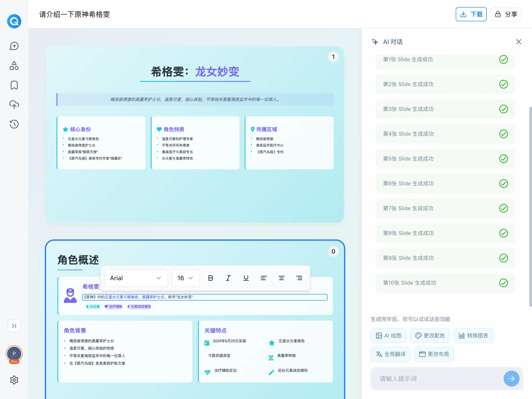Toggle underline formatting
Viewport: 532px width, 399px height.
pyautogui.click(x=246, y=278)
